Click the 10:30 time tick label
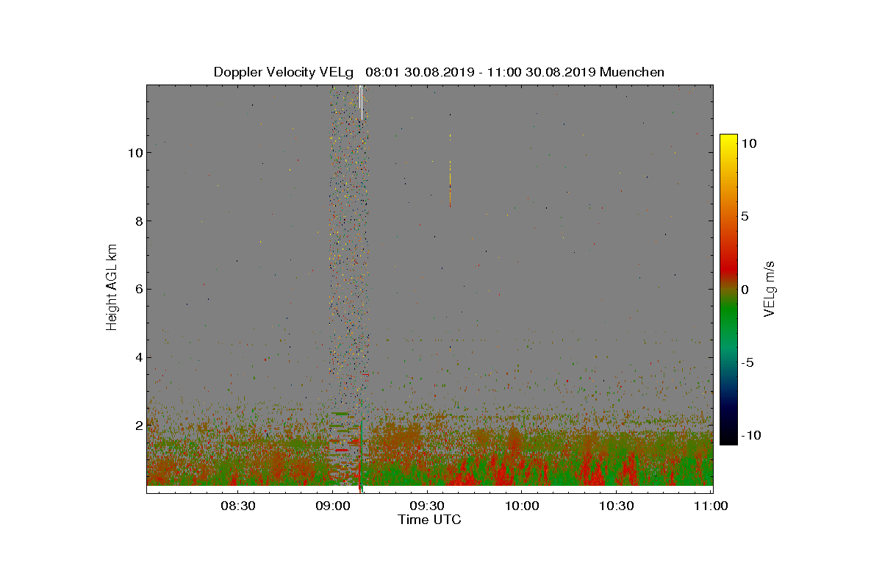882x588 pixels. point(616,506)
